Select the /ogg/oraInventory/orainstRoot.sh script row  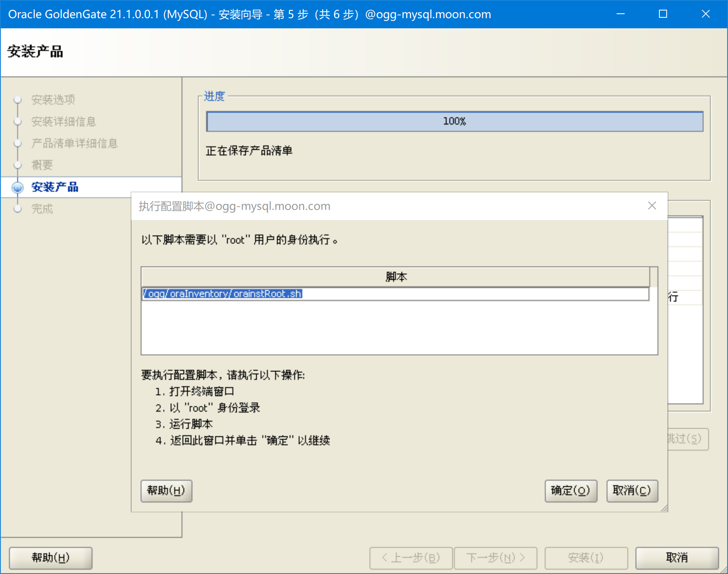[395, 294]
